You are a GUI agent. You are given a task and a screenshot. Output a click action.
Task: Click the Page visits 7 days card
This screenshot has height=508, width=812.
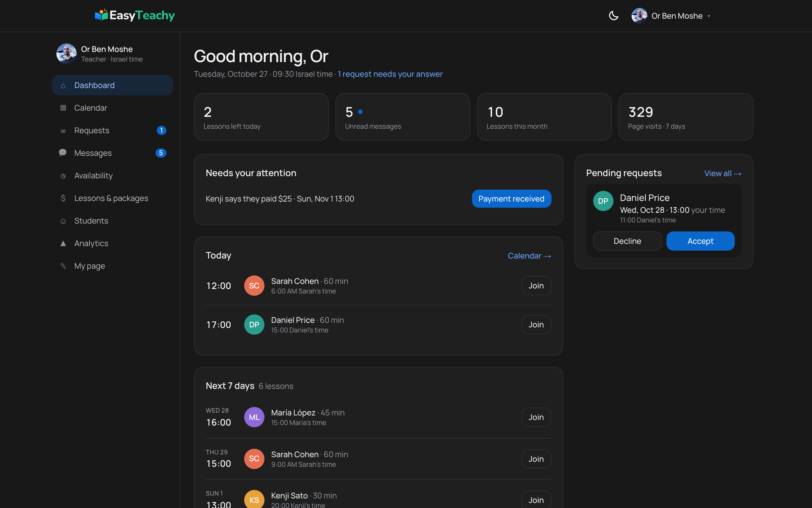tap(686, 117)
